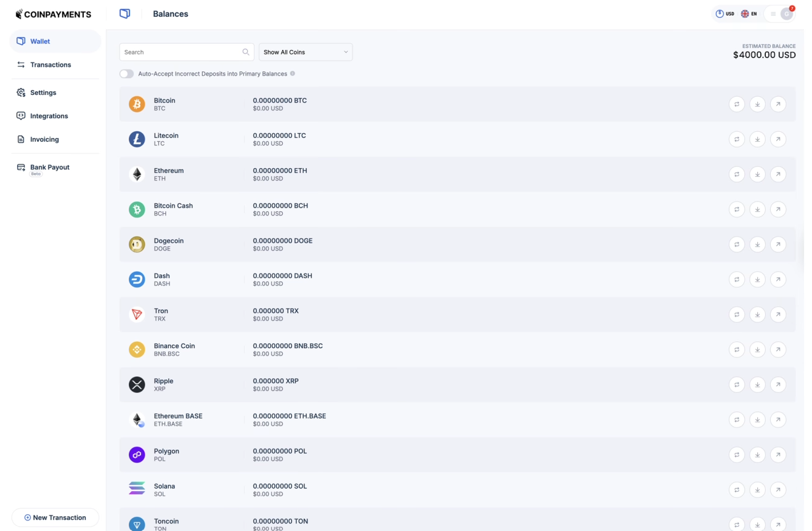The width and height of the screenshot is (812, 531).
Task: Open Transactions in the sidebar
Action: [x=55, y=65]
